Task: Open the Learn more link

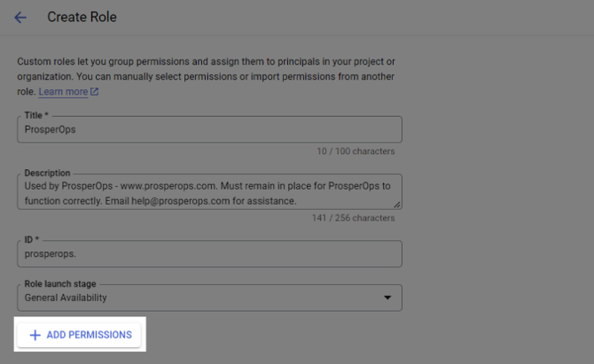Action: (63, 91)
